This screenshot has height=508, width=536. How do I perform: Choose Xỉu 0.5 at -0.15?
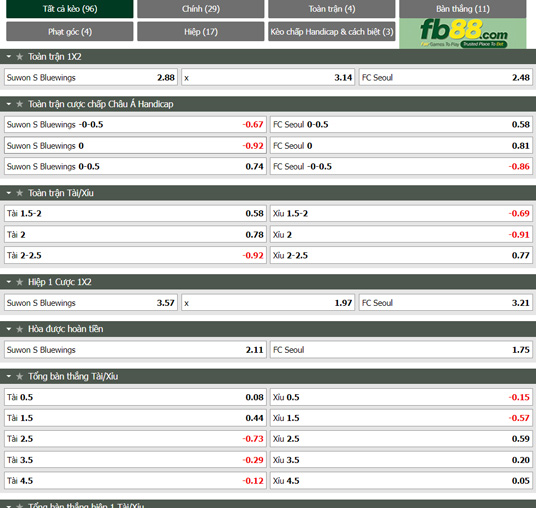401,397
